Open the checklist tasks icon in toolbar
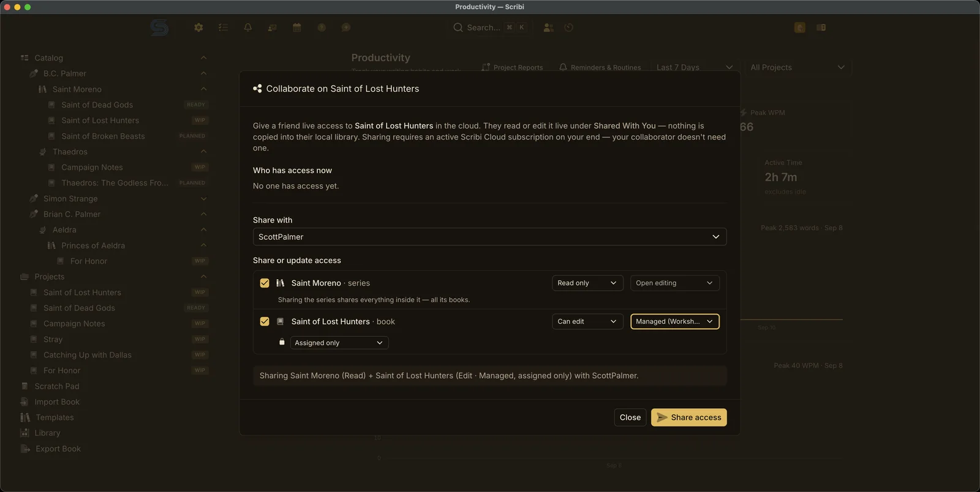This screenshot has height=492, width=980. tap(223, 28)
